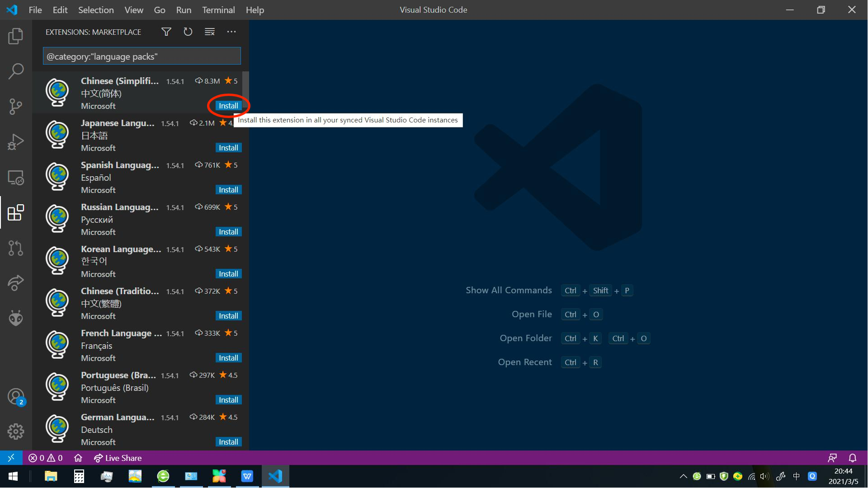Screen dimensions: 868x488
Task: Open German Language Pack title
Action: click(118, 417)
